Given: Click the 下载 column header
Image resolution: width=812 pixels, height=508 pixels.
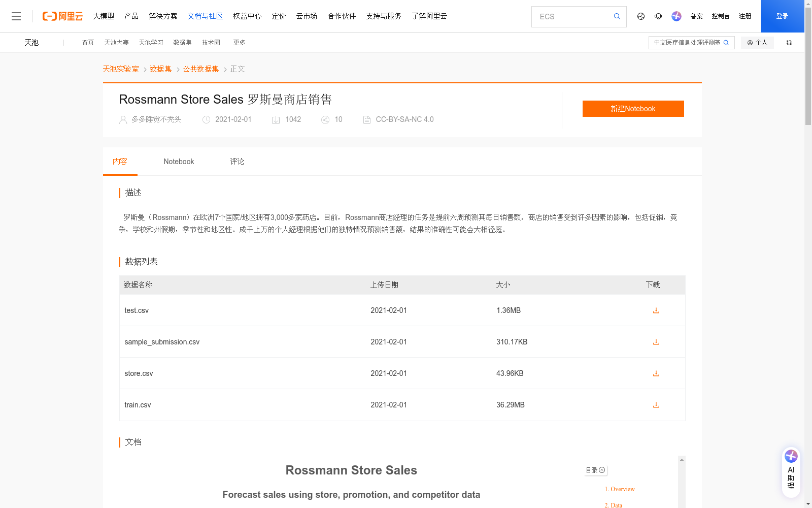Looking at the screenshot, I should coord(653,285).
